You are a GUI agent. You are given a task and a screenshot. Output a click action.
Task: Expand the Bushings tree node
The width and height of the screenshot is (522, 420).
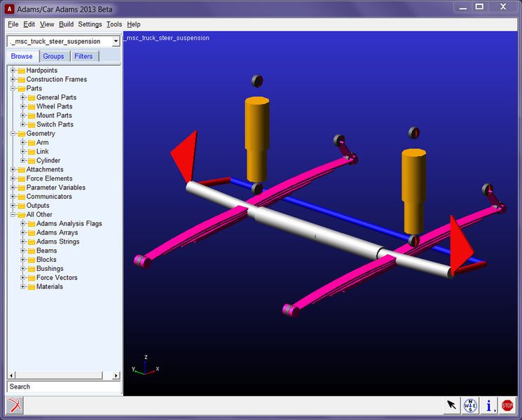coord(23,269)
